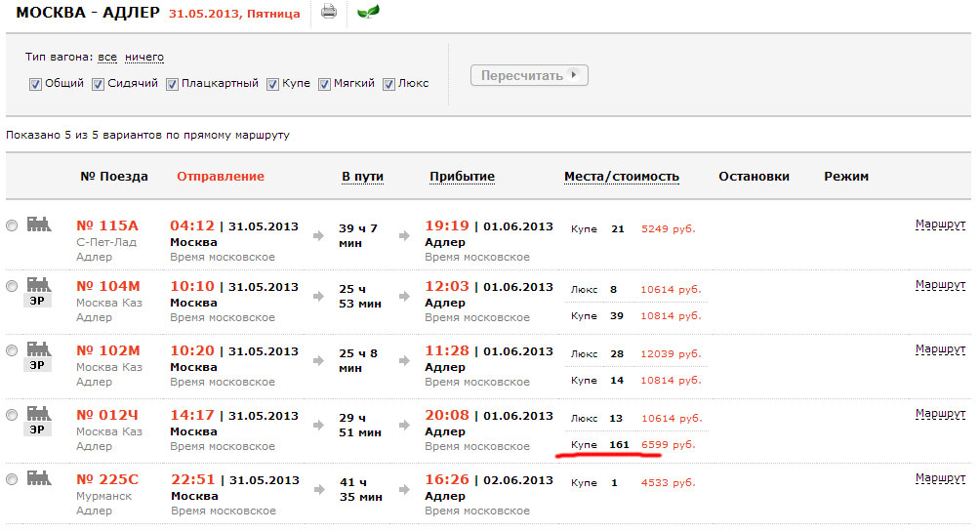The image size is (980, 532).
Task: Click the printer icon near the title
Action: [329, 13]
